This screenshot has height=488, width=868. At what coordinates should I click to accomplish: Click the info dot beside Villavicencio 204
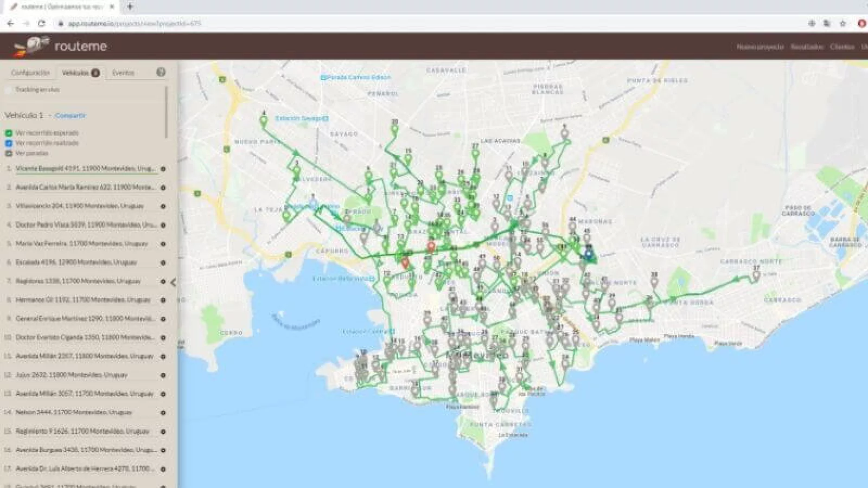coord(163,207)
